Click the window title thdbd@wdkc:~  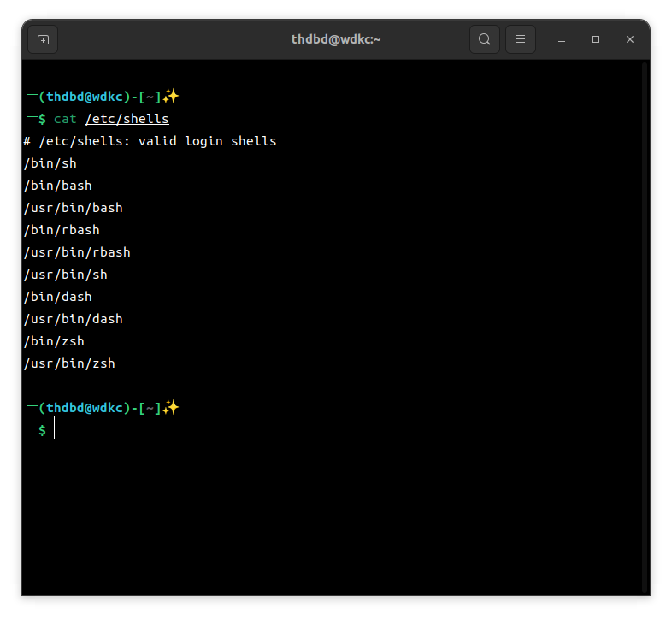click(x=336, y=39)
